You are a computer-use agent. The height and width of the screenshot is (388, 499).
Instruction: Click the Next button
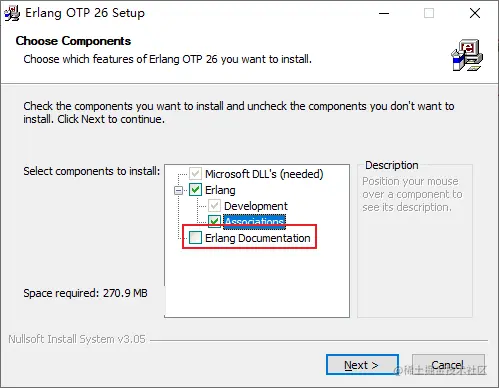(362, 365)
